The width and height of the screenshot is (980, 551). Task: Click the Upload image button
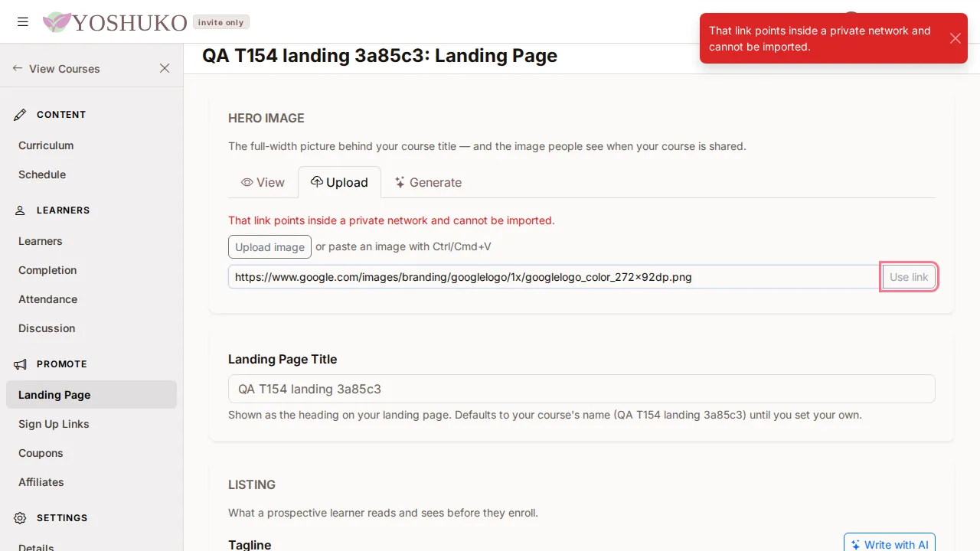coord(269,246)
